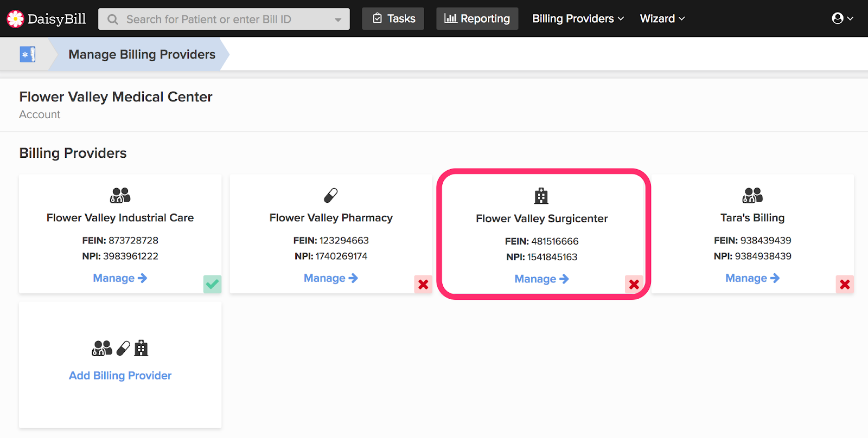Toggle the red X on Flower Valley Surgicenter

pyautogui.click(x=634, y=284)
